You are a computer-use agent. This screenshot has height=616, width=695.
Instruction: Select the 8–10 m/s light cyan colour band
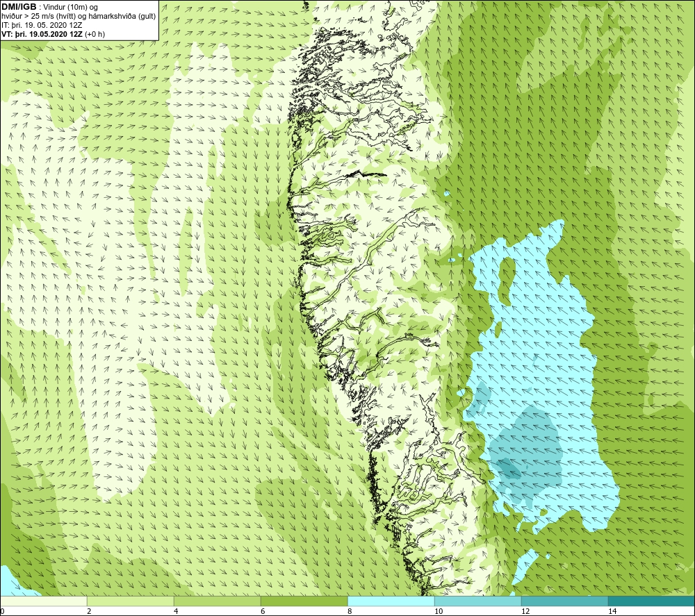391,601
